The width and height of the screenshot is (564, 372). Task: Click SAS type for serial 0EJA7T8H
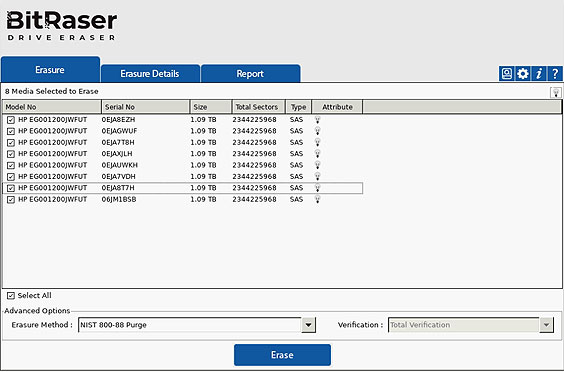click(296, 142)
